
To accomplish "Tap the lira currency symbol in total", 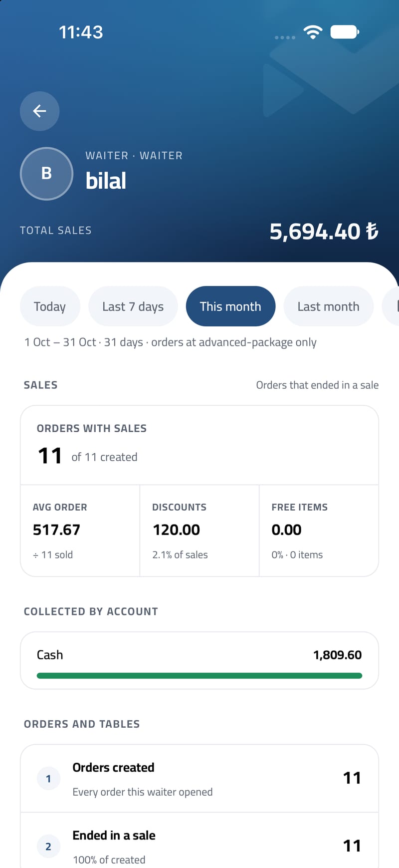I will point(372,231).
